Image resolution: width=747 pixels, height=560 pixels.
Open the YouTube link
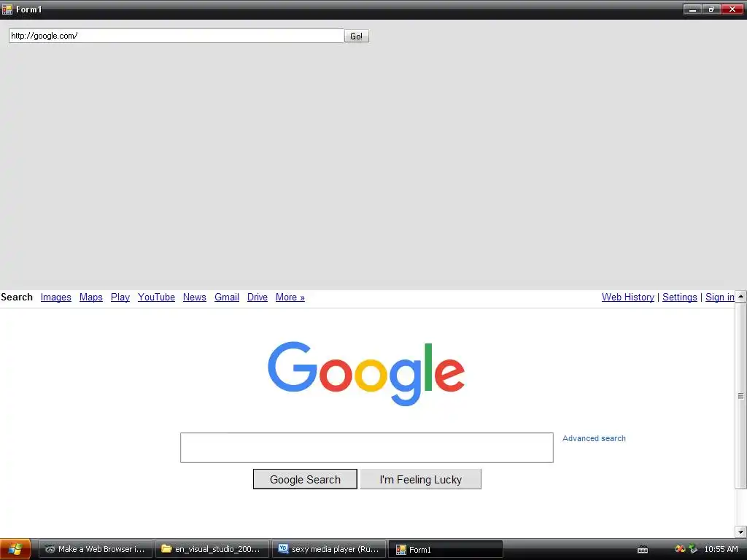156,297
